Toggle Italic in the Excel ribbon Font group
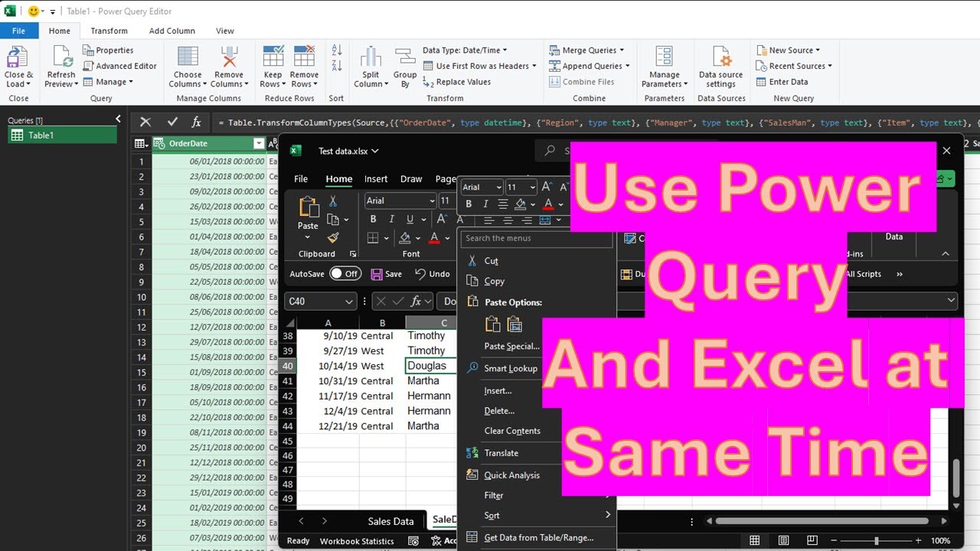The height and width of the screenshot is (551, 980). pyautogui.click(x=391, y=219)
